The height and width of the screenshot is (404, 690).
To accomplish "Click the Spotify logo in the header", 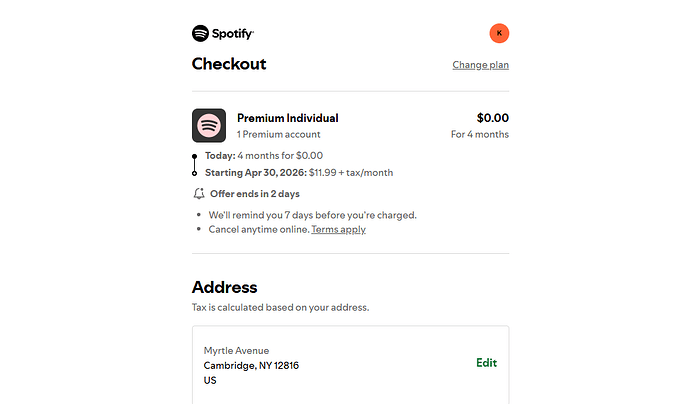I will coord(223,34).
